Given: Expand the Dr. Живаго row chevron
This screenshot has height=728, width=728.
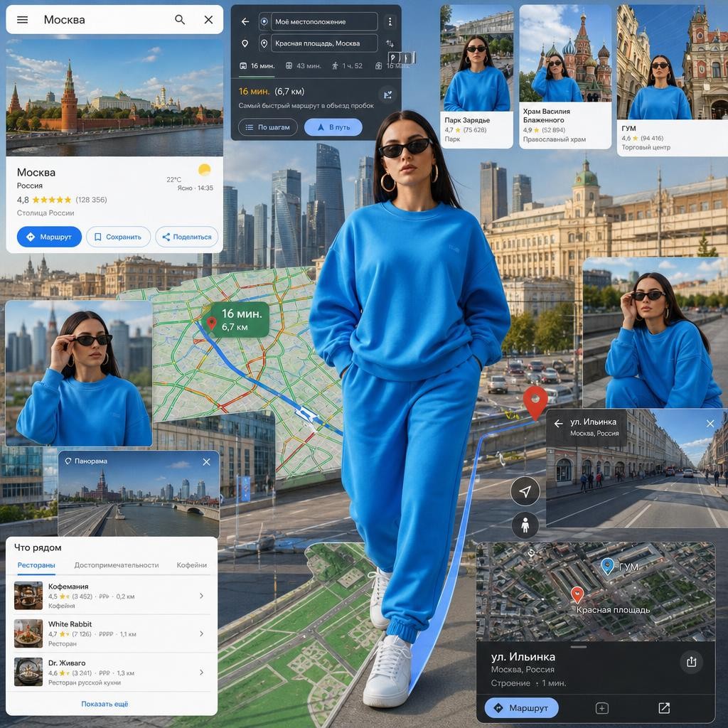Looking at the screenshot, I should click(201, 673).
